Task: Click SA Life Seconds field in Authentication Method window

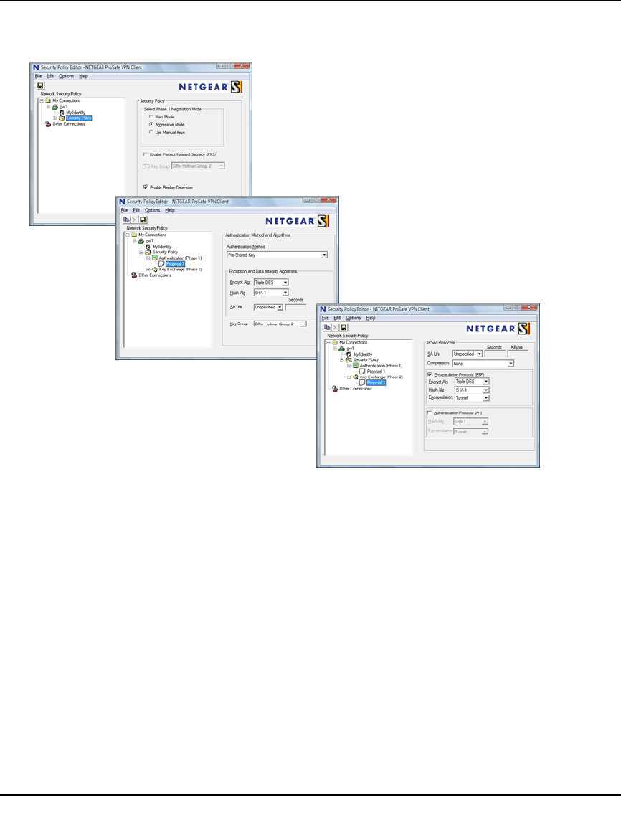Action: (x=296, y=308)
